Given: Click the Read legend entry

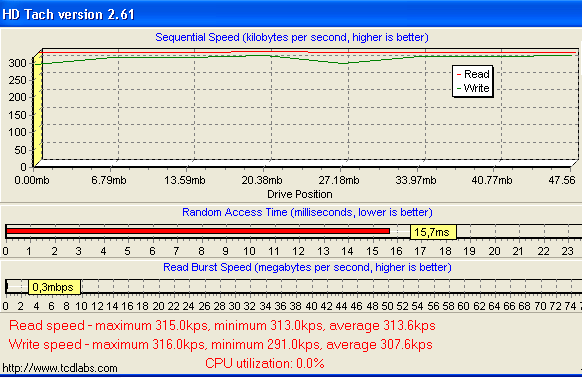Looking at the screenshot, I should point(473,74).
